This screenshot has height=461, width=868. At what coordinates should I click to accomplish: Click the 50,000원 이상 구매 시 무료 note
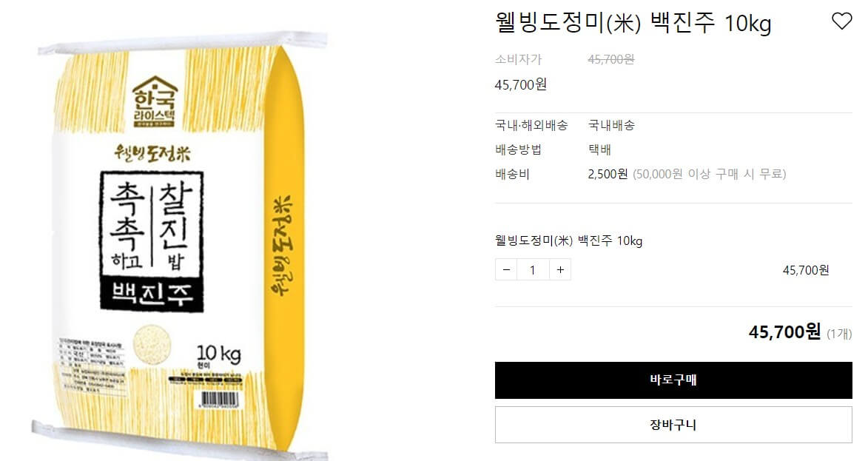(710, 174)
